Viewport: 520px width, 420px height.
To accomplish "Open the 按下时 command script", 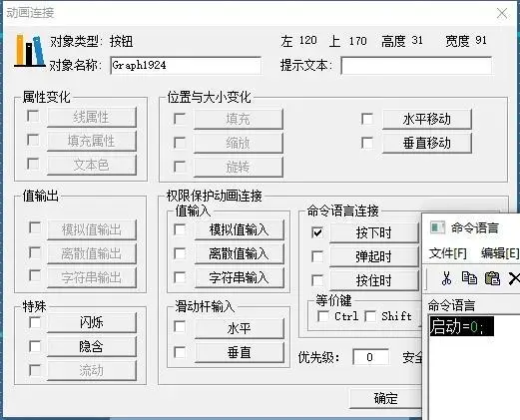I will pyautogui.click(x=374, y=232).
